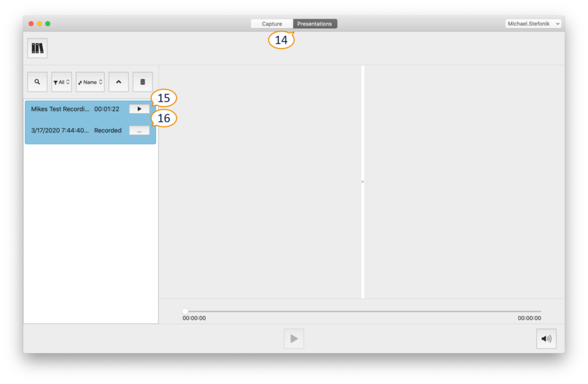The image size is (588, 384).
Task: Play the Mikes Test Recording presentation
Action: click(139, 109)
